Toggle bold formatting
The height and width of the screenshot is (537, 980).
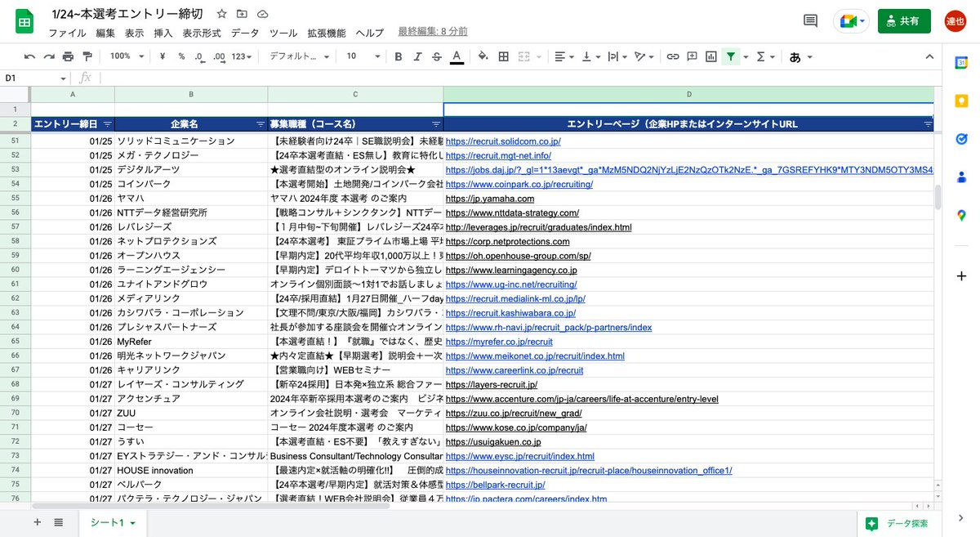399,56
